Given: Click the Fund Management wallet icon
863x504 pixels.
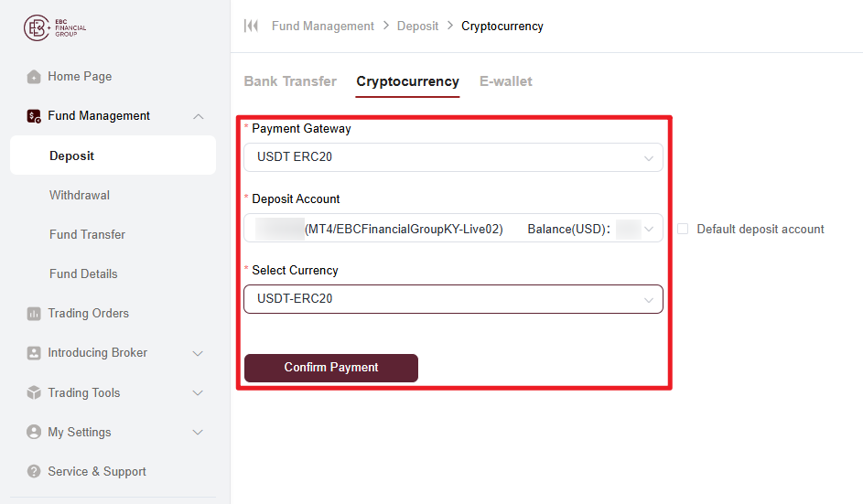Looking at the screenshot, I should tap(34, 116).
